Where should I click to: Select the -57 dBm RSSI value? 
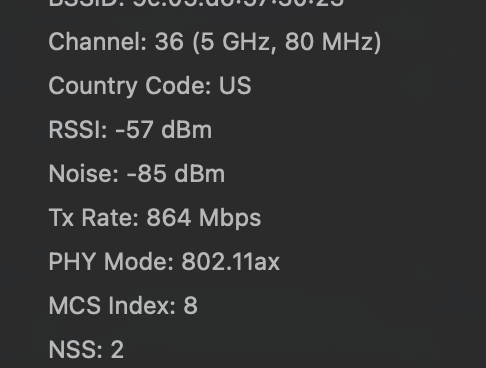coord(163,130)
